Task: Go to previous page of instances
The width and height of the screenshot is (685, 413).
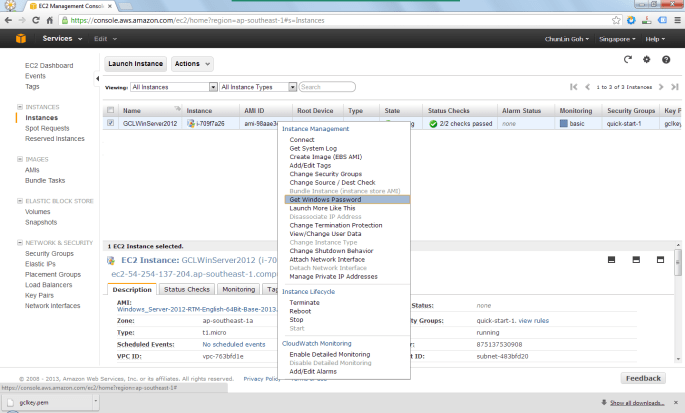Action: (588, 87)
